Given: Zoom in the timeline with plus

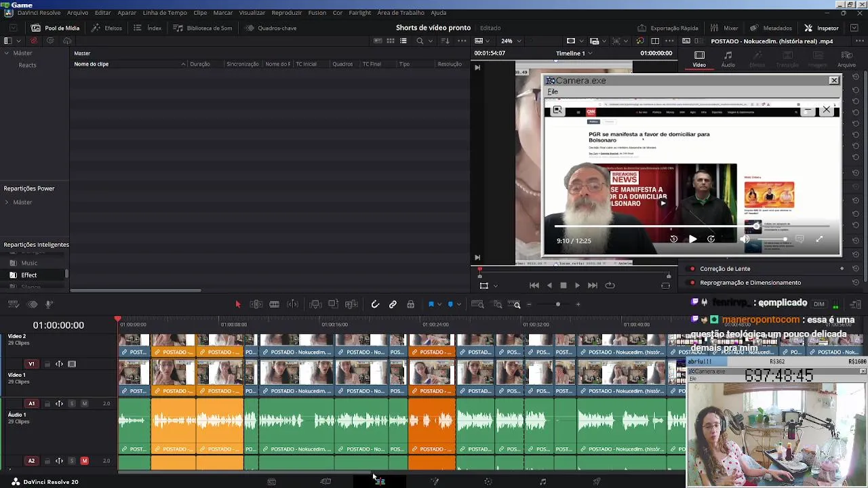Looking at the screenshot, I should pyautogui.click(x=578, y=304).
